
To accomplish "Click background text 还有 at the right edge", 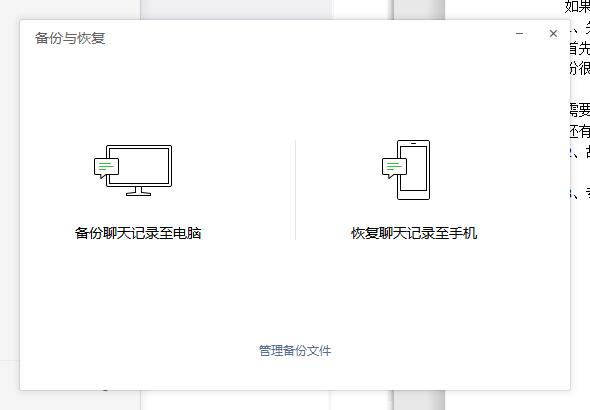I will click(x=580, y=131).
